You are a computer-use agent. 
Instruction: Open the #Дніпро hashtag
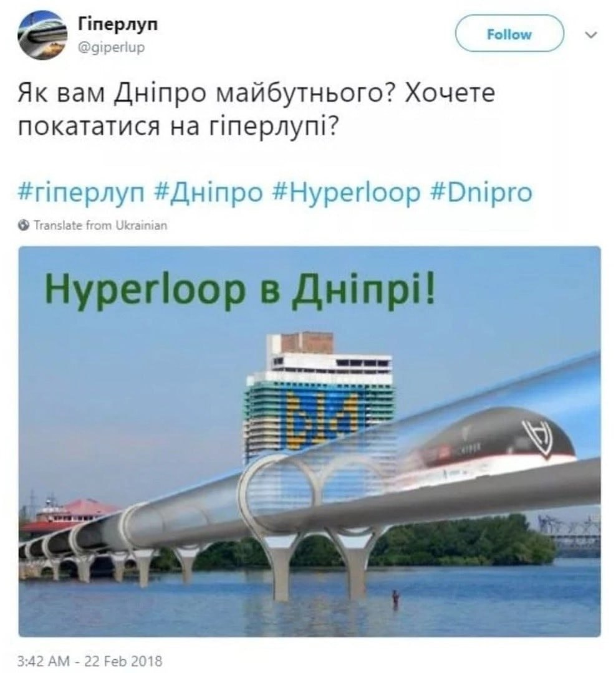pyautogui.click(x=208, y=192)
